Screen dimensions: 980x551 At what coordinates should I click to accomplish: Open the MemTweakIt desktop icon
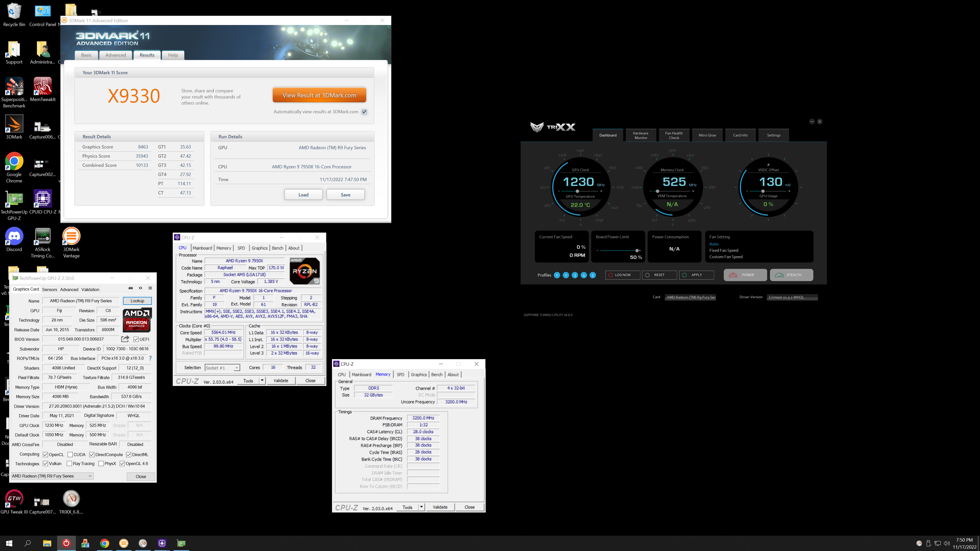[43, 90]
